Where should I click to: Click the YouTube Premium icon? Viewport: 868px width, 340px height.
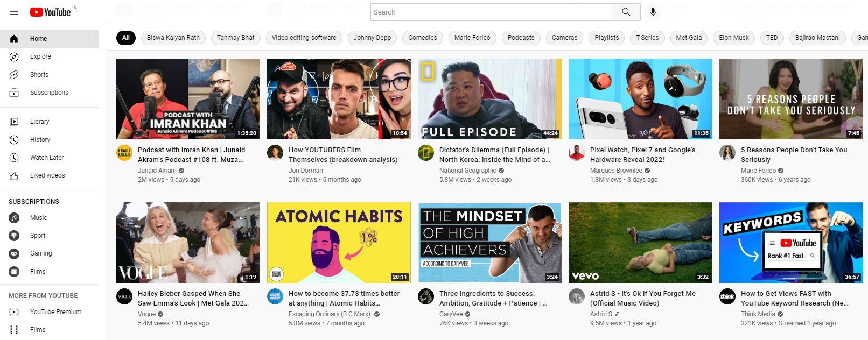(x=14, y=312)
